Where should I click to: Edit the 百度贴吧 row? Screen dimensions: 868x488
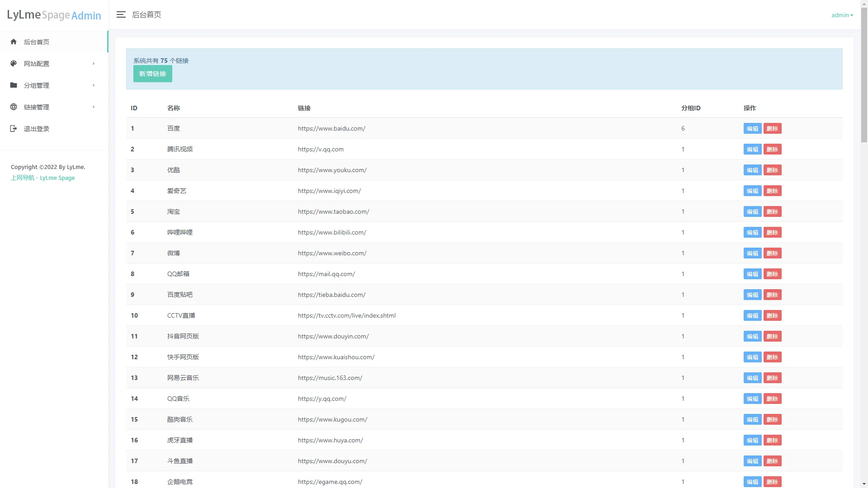click(x=752, y=295)
